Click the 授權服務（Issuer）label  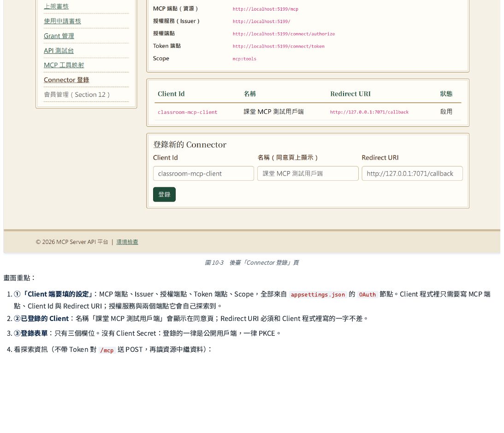point(177,21)
